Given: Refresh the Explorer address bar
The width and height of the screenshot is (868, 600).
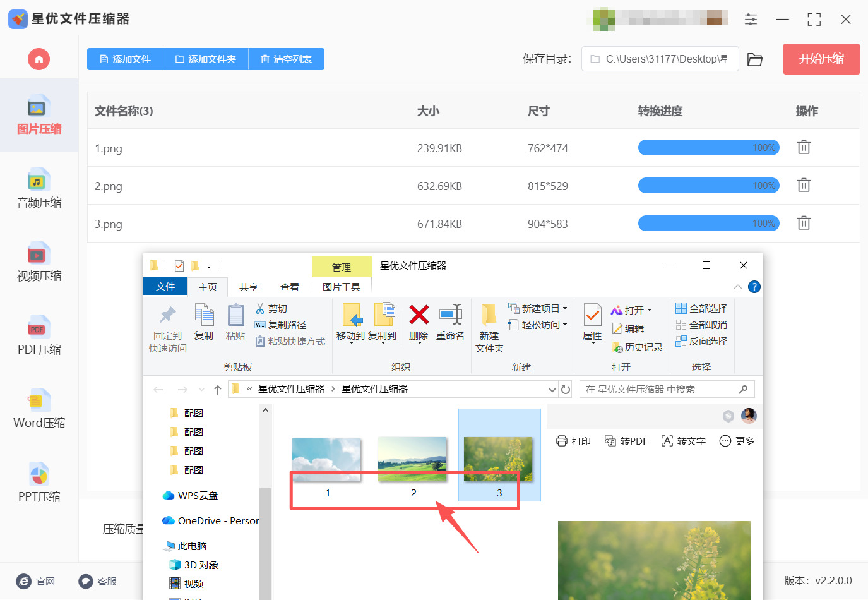Looking at the screenshot, I should click(x=566, y=390).
